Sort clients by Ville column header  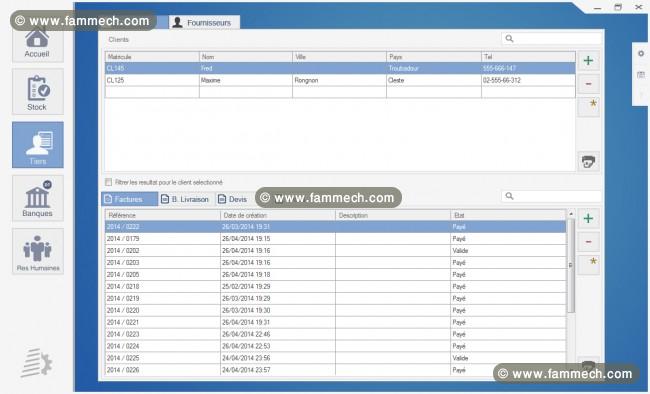[x=340, y=57]
